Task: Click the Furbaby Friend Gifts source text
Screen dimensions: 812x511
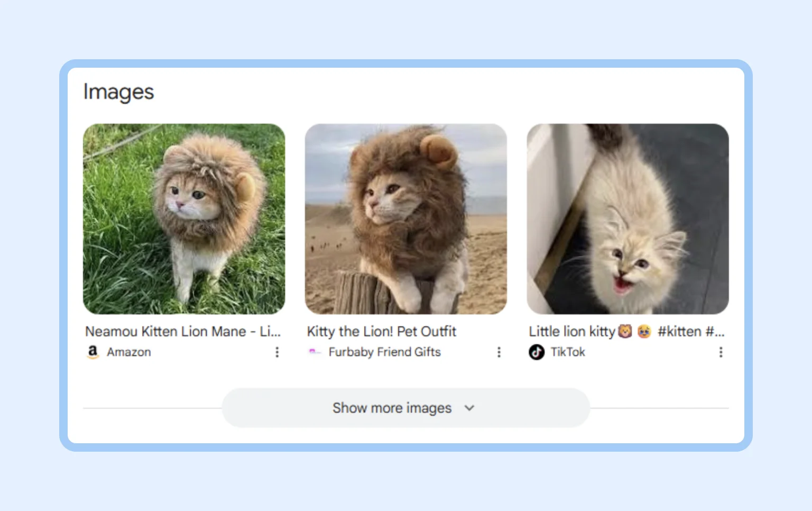Action: coord(384,352)
